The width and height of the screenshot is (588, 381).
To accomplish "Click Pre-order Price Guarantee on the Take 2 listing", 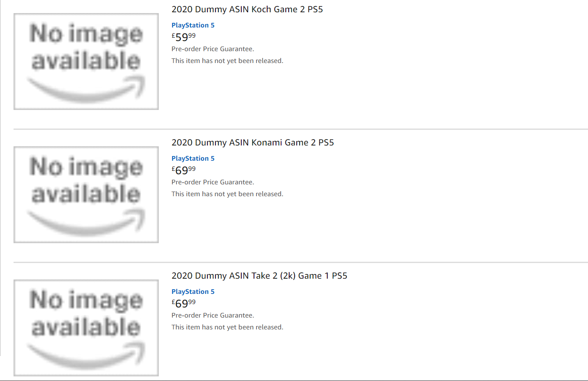I will [x=213, y=315].
